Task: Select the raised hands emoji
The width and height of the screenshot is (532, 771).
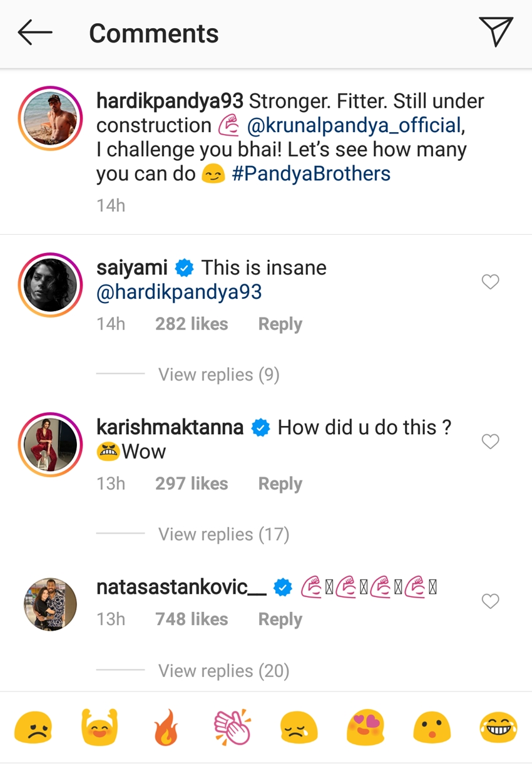Action: click(x=100, y=730)
